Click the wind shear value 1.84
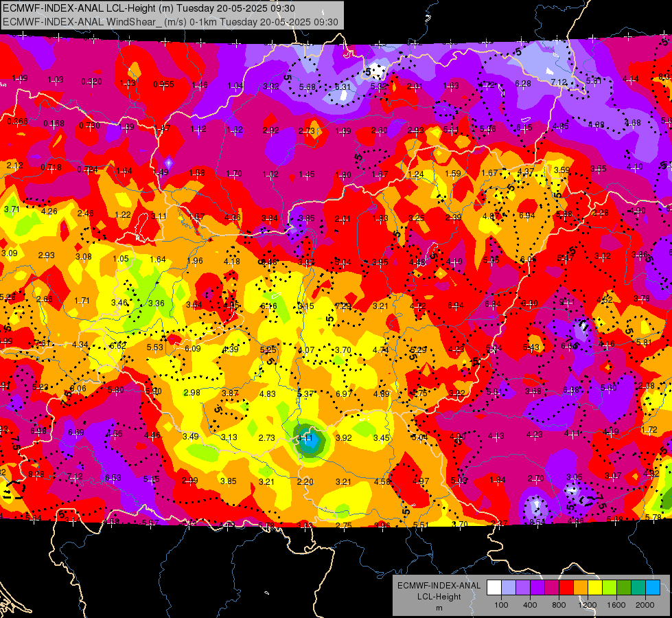672x618 pixels. 498,480
